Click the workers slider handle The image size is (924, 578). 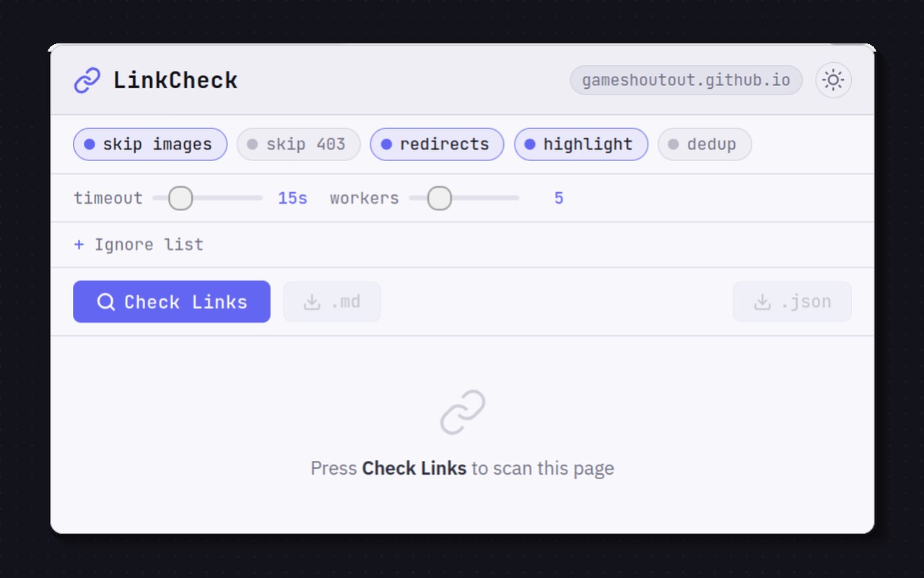click(439, 198)
